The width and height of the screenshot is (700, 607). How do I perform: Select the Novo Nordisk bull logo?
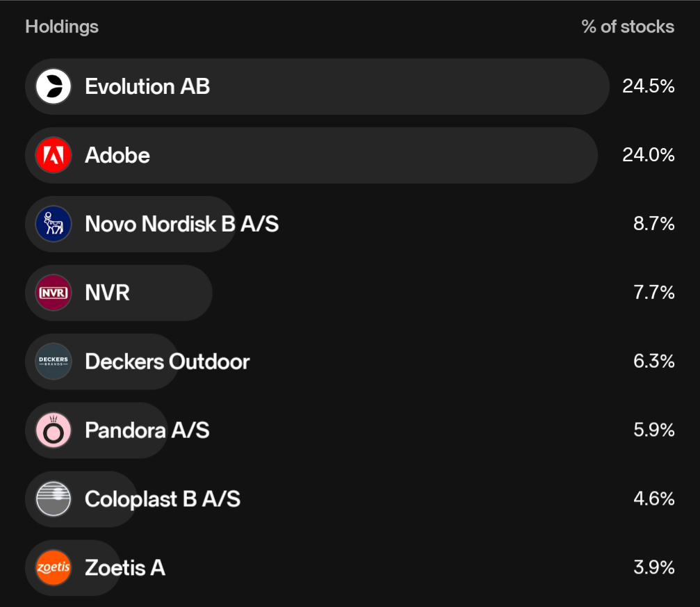[53, 224]
